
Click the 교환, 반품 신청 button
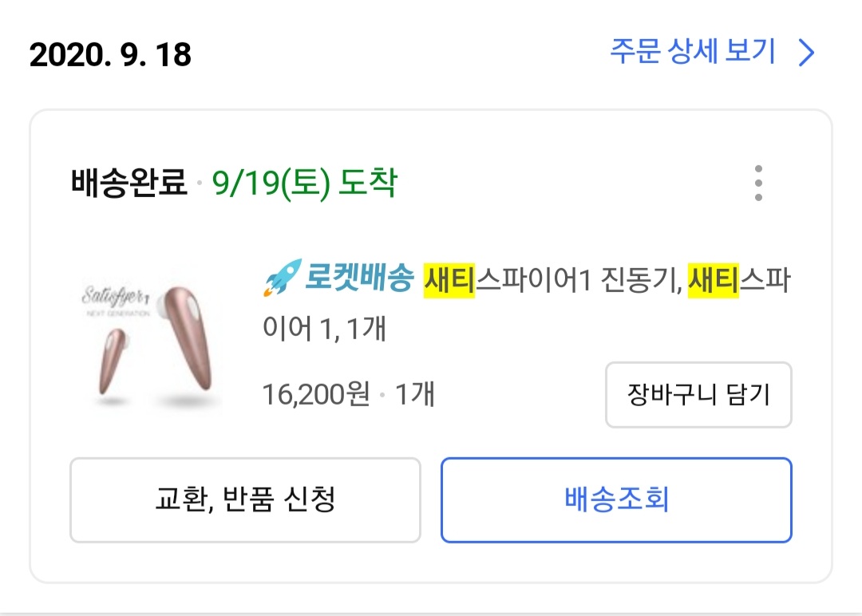(x=245, y=500)
